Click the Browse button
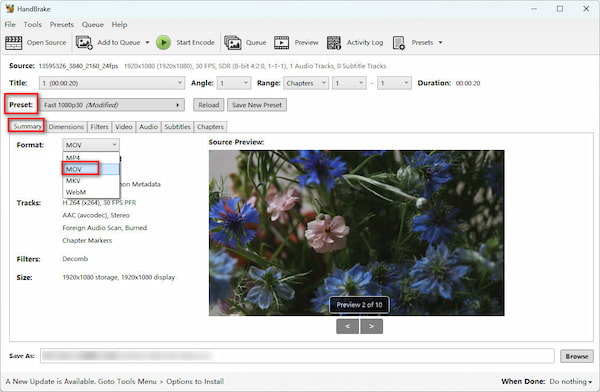The image size is (600, 392). pyautogui.click(x=577, y=356)
